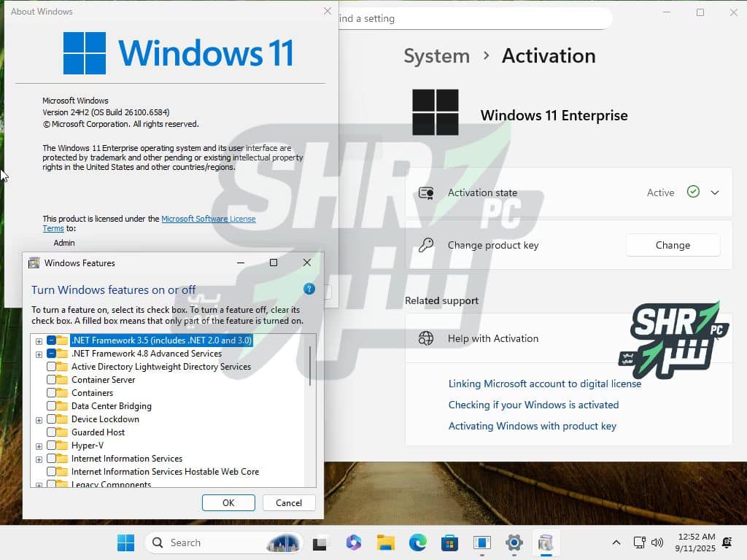Select the Guarded Host feature entry
This screenshot has height=560, width=747.
point(98,432)
